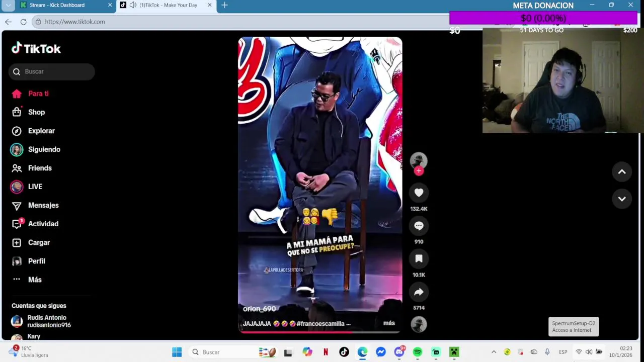Bookmark the video with 10.1K saves
The width and height of the screenshot is (644, 362).
point(419,259)
